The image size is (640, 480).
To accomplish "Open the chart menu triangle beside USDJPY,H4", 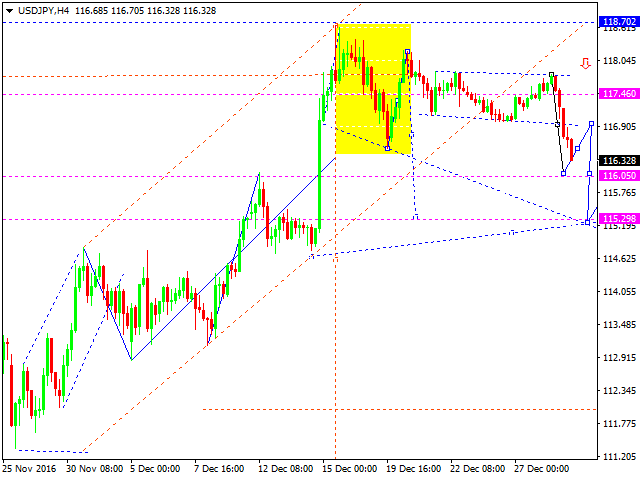I will (x=9, y=11).
